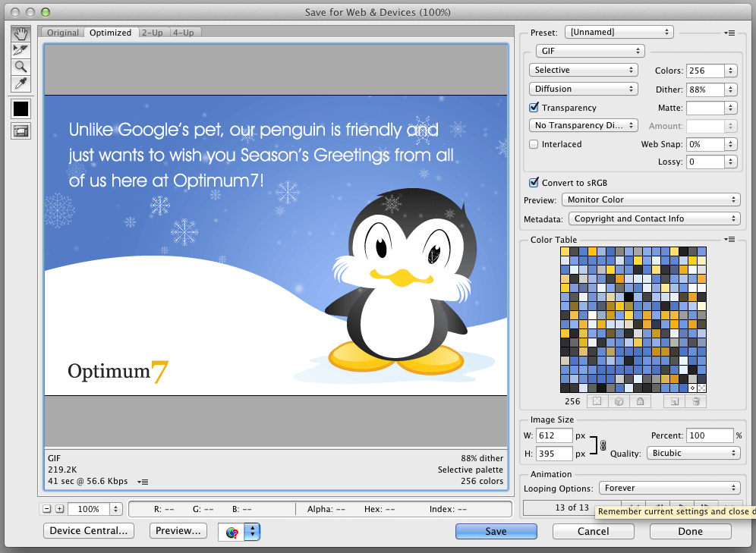Open the Diffusion dither method dropdown

pos(584,89)
